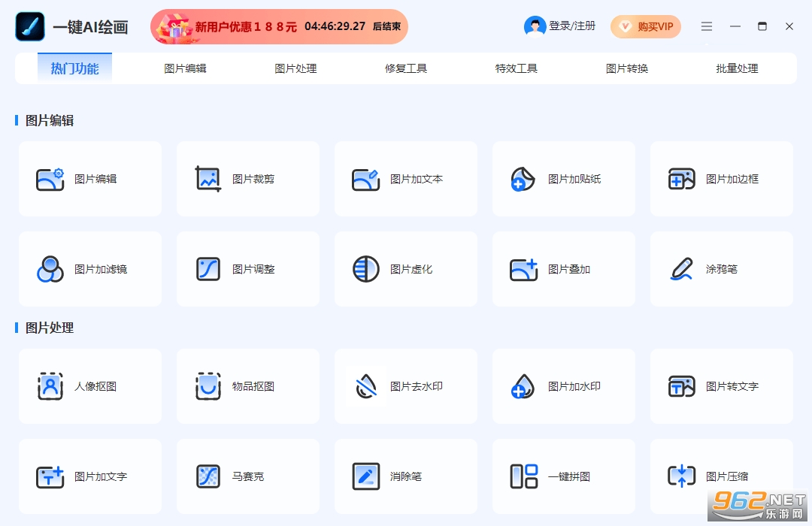Open the 图片编辑 tool icon
Screen dimensions: 812x526
(50, 179)
